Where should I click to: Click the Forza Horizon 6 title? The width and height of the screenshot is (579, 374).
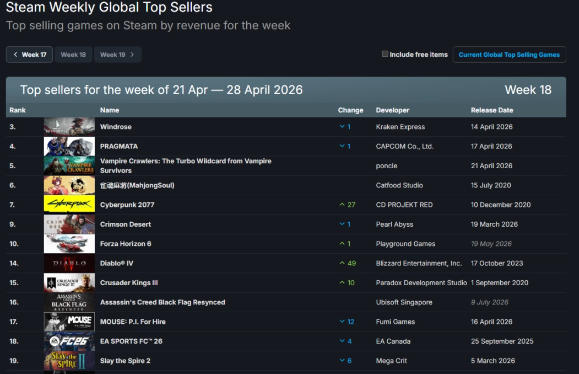(x=126, y=244)
